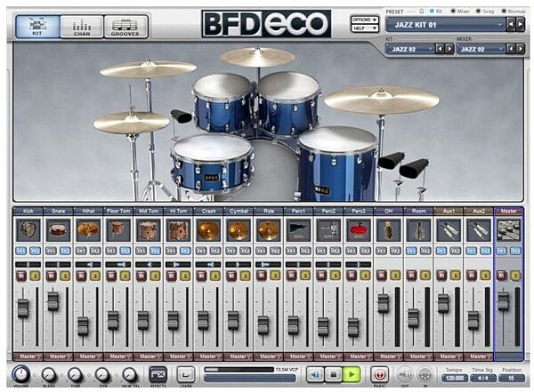This screenshot has height=392, width=534.
Task: Select the Keymap preset radio button
Action: (x=504, y=12)
